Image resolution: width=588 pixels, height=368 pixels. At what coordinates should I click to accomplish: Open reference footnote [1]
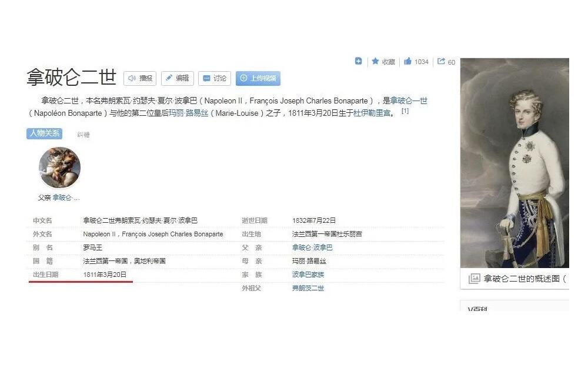click(x=405, y=111)
